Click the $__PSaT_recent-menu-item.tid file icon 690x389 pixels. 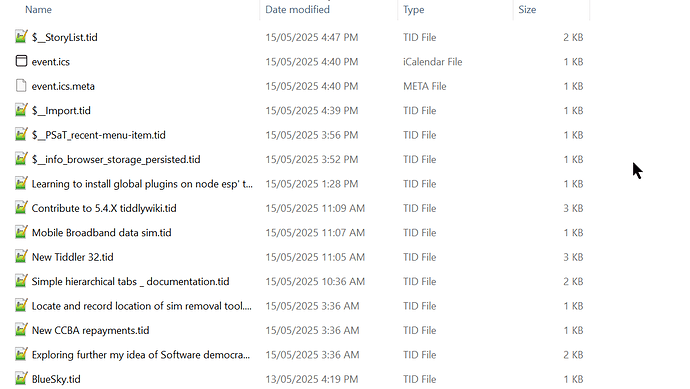click(21, 134)
